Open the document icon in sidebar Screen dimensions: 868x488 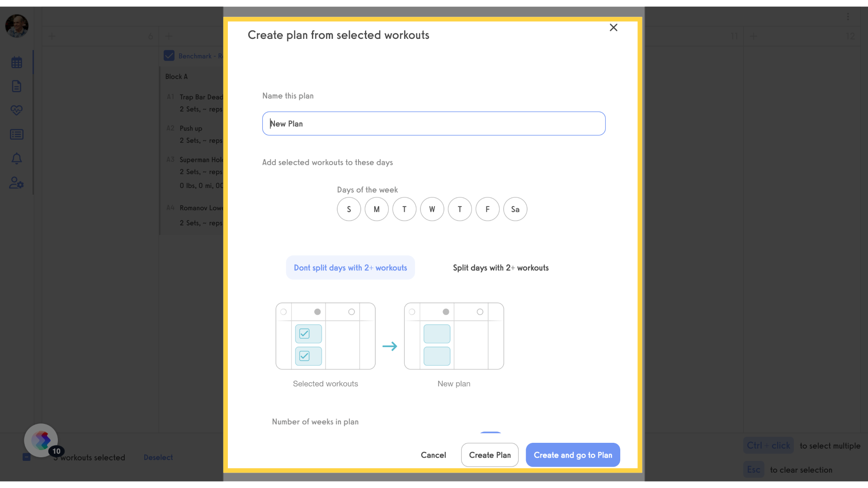tap(17, 86)
